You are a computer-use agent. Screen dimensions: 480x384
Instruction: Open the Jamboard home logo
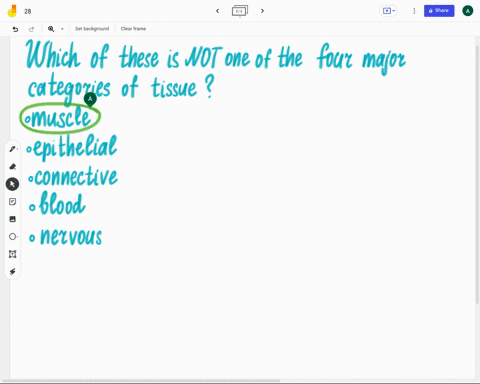12,11
